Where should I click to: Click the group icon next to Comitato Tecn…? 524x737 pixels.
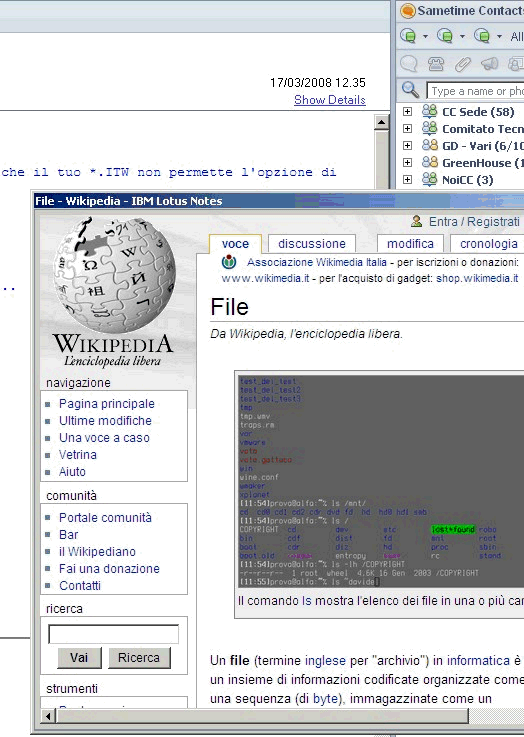430,128
